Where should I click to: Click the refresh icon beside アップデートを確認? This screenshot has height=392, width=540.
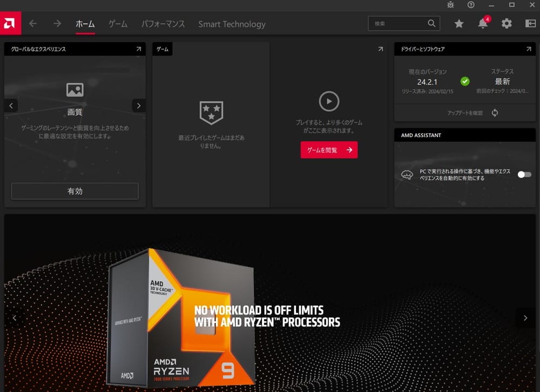pos(495,113)
